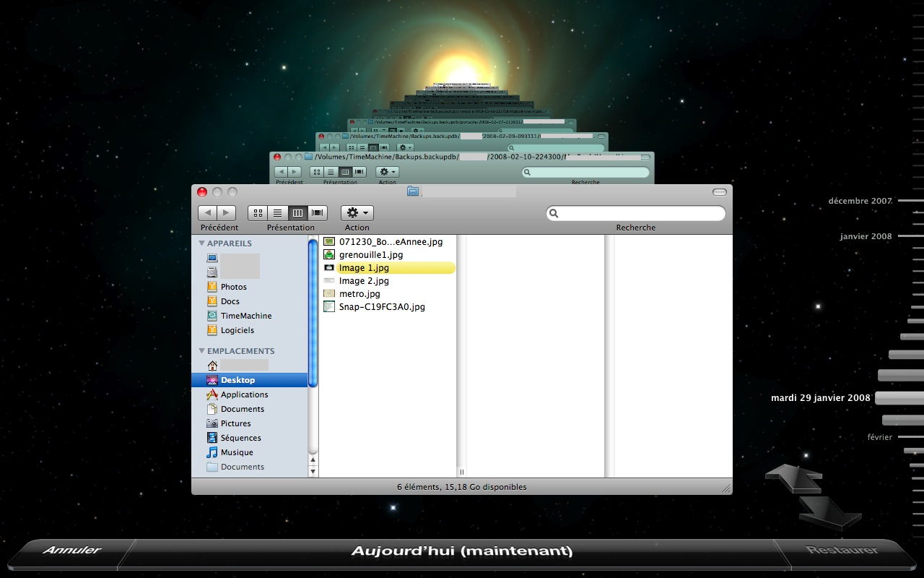The width and height of the screenshot is (924, 578).
Task: Click the sidebar scroll down arrow
Action: click(x=313, y=472)
